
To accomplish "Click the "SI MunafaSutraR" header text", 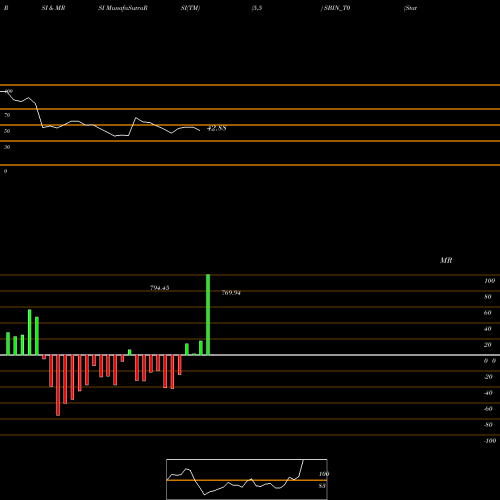I will [x=123, y=8].
